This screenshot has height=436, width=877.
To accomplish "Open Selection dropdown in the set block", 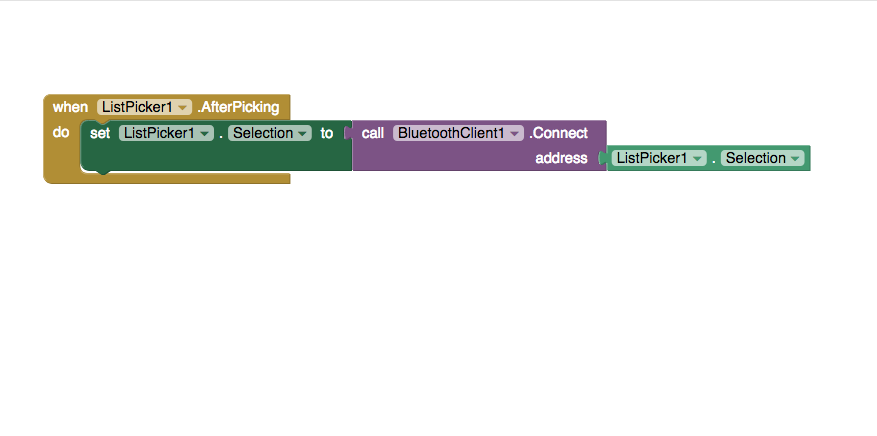I will [x=270, y=133].
